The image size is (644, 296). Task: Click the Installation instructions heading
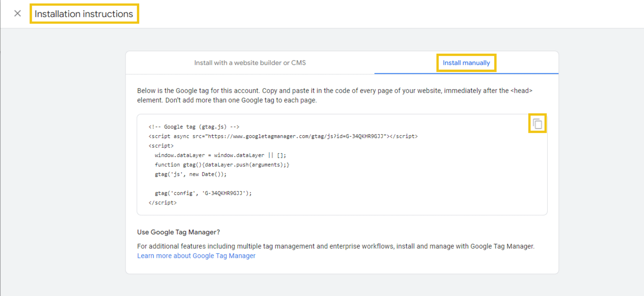[84, 14]
